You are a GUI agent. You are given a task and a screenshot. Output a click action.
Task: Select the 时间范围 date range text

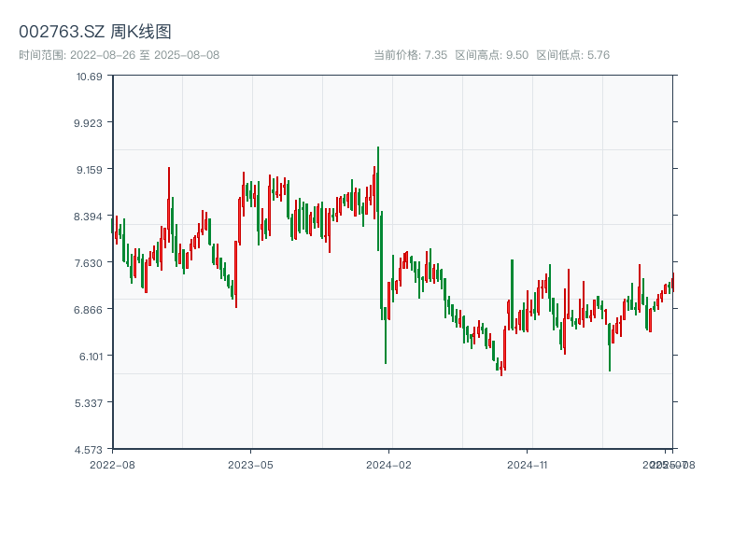(x=119, y=55)
